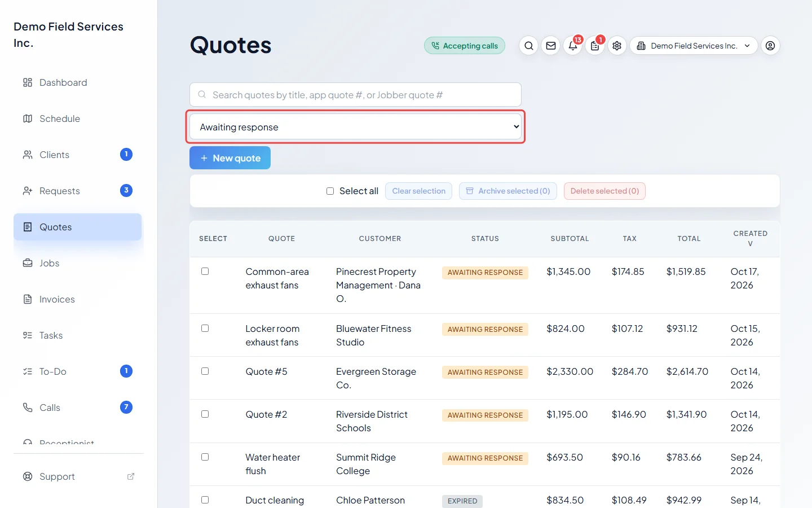Click 'Evergreen Storage Co.' customer cell
Image resolution: width=812 pixels, height=508 pixels.
tap(376, 378)
